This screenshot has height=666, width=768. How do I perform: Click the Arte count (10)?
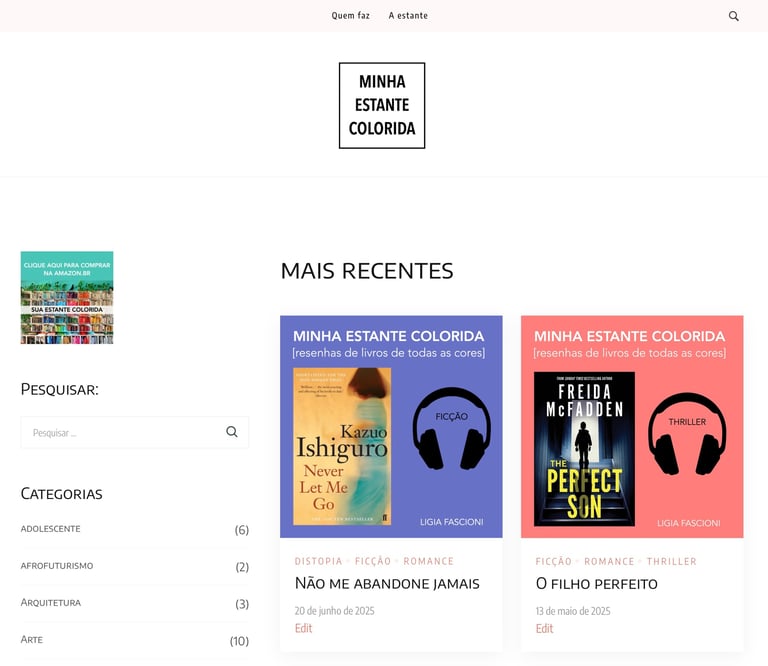click(239, 641)
